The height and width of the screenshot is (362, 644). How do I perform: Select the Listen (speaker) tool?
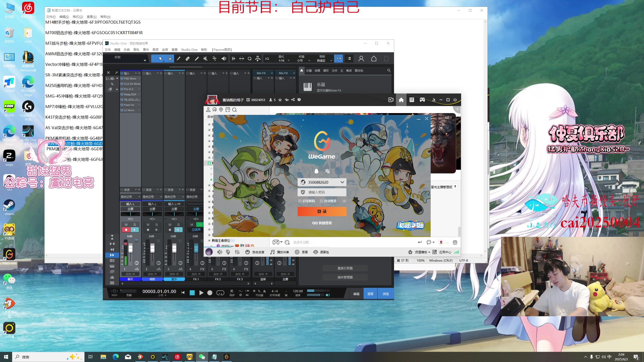tap(224, 59)
